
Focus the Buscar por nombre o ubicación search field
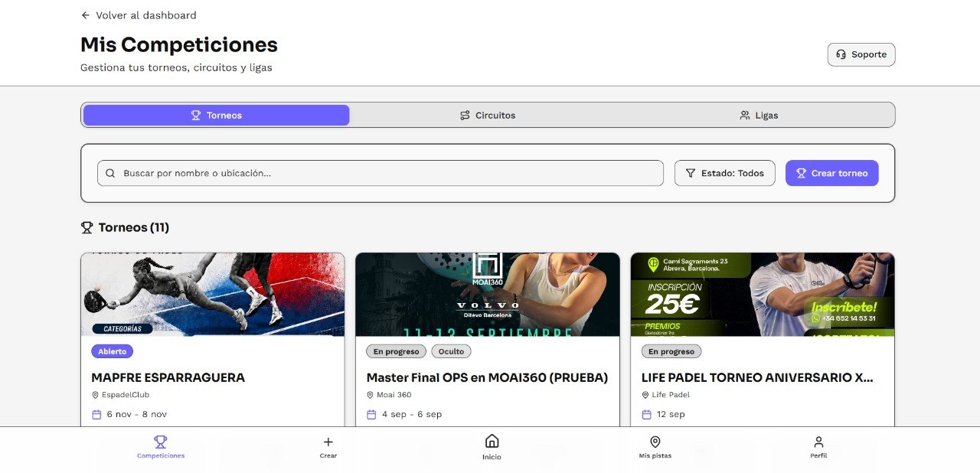click(x=381, y=173)
